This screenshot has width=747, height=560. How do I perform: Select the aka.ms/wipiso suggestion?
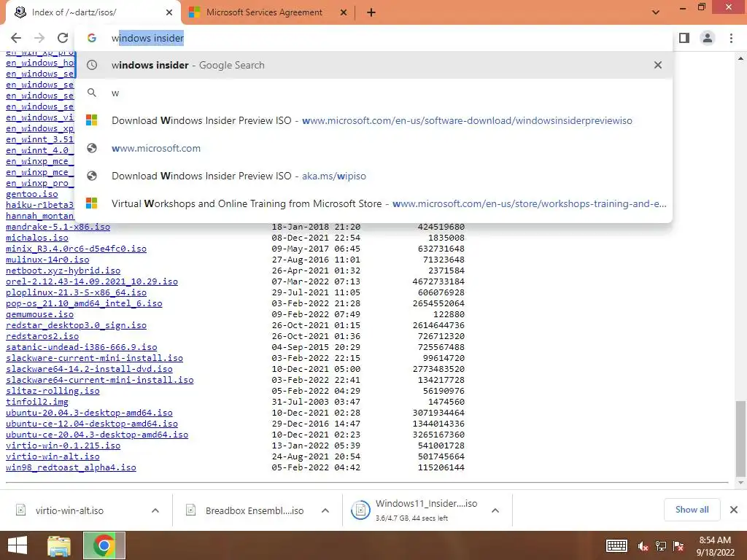[373, 176]
